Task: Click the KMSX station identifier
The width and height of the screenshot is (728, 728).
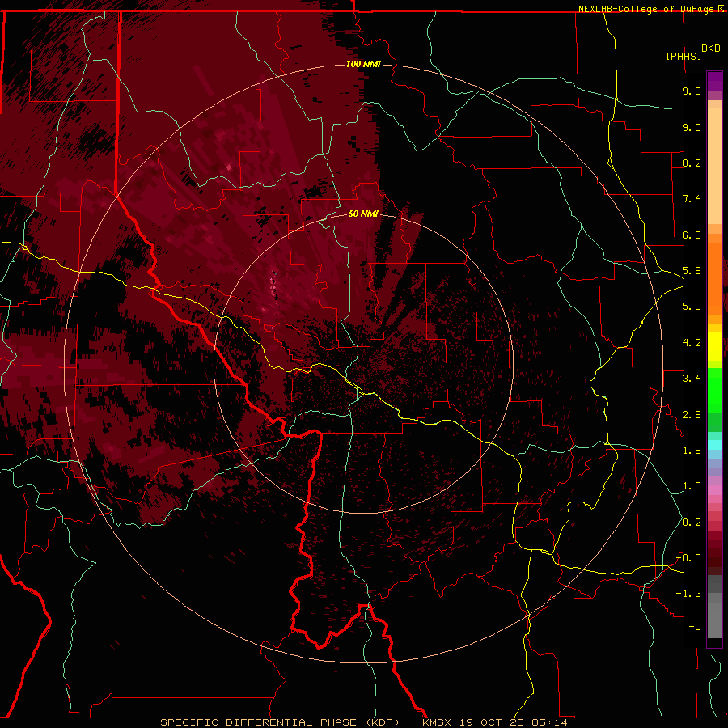Action: pos(437,722)
